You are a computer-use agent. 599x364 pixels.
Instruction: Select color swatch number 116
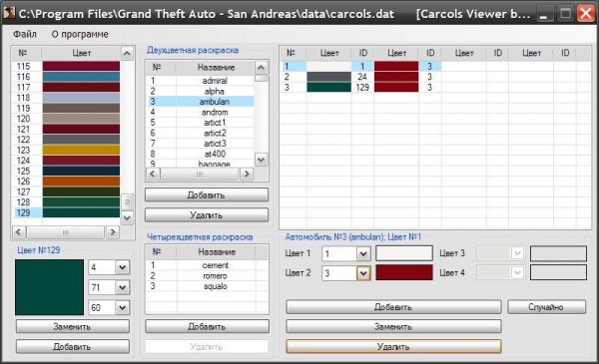[81, 77]
